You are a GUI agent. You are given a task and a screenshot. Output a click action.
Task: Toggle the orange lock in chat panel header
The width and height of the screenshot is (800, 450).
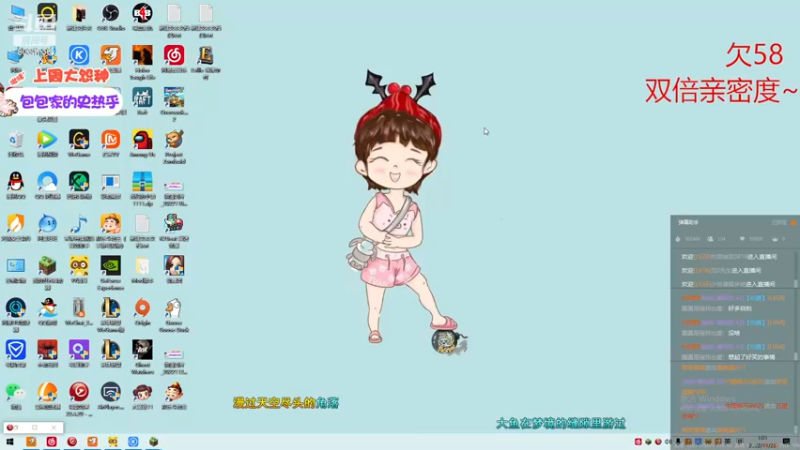pos(793,222)
